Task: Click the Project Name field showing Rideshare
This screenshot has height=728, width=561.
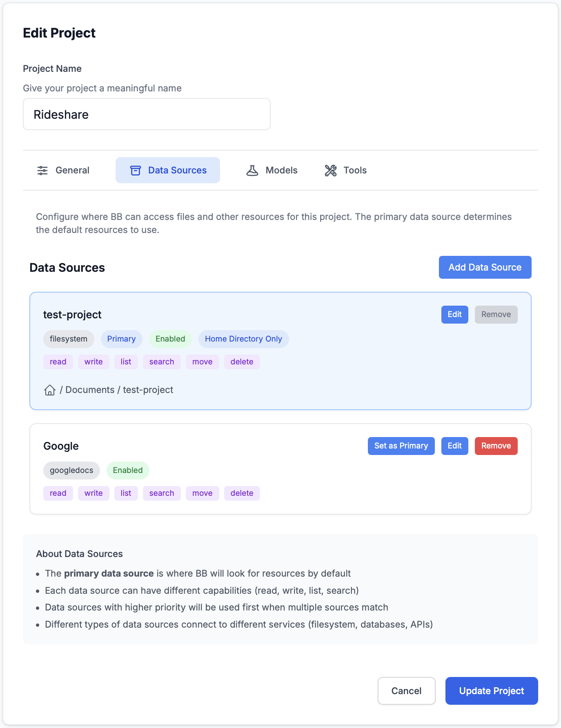Action: click(146, 114)
